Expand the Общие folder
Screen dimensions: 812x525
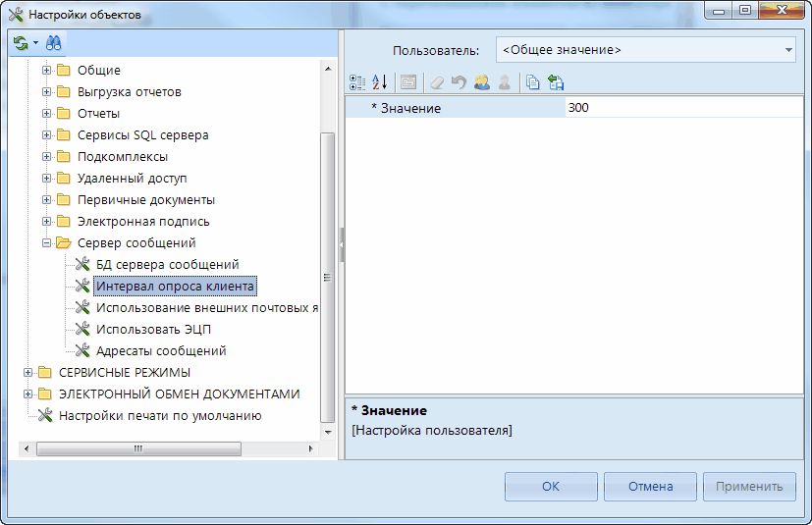point(46,71)
